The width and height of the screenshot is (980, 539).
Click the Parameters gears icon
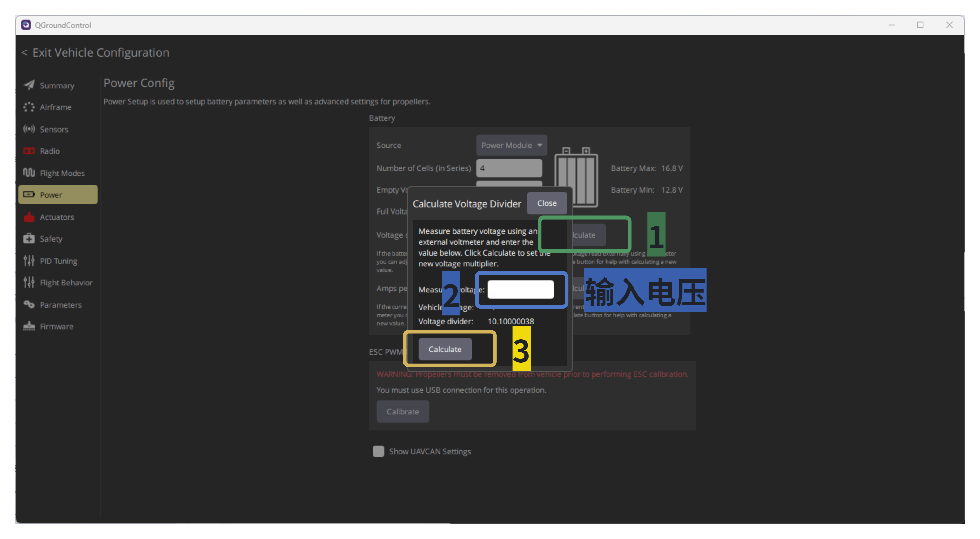click(29, 304)
